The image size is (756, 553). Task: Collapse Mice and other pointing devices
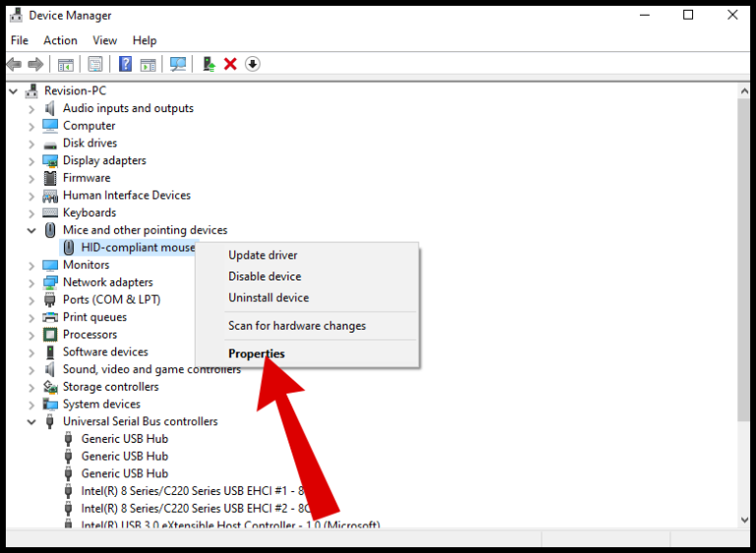click(x=31, y=230)
